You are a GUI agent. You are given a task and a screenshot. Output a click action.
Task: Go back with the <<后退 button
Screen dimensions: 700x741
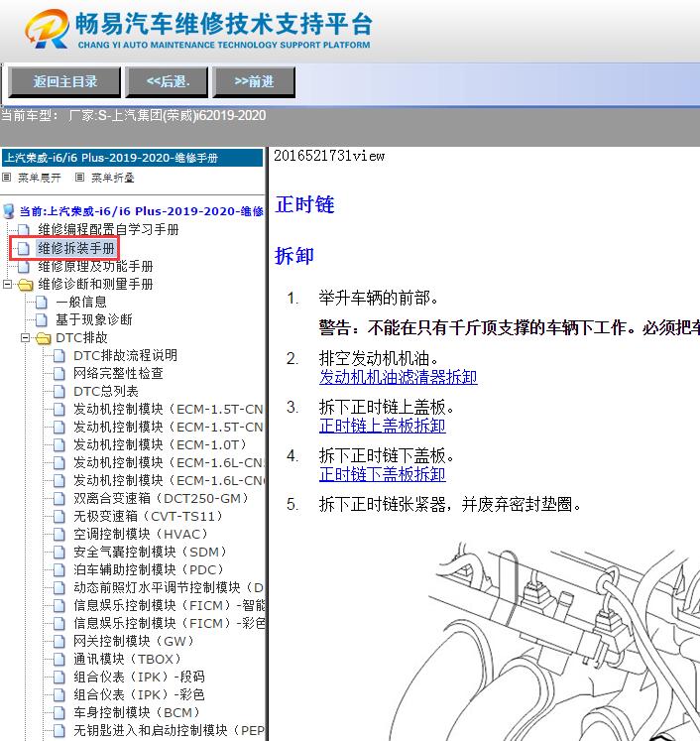167,81
